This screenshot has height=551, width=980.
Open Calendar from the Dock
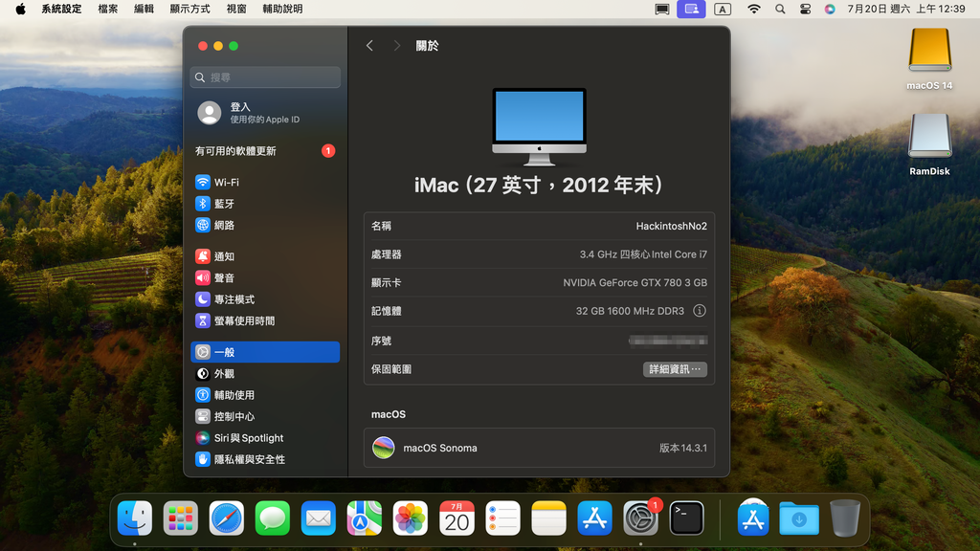pos(457,518)
